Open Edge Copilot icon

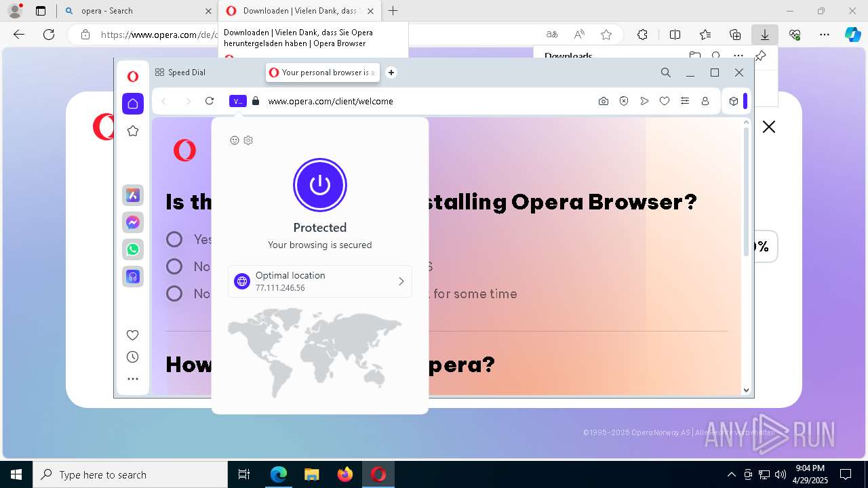point(852,35)
